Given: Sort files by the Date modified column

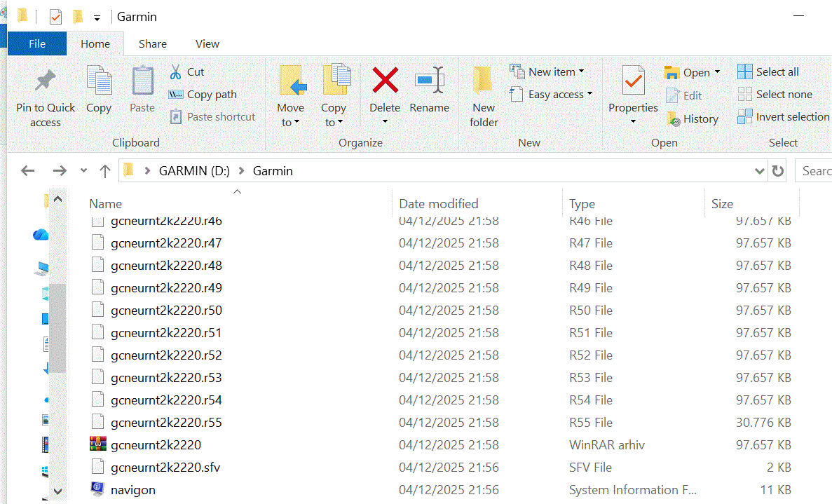Looking at the screenshot, I should tap(439, 204).
